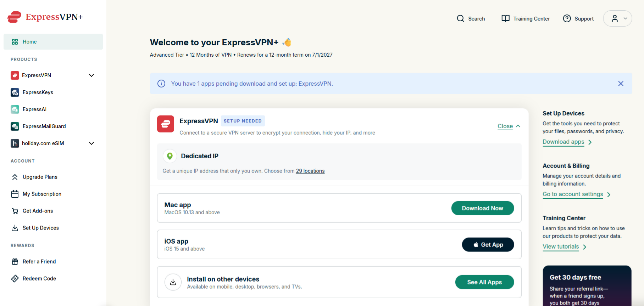Click the Set Up Devices download icon
Viewport: 644px width, 306px height.
tap(15, 228)
